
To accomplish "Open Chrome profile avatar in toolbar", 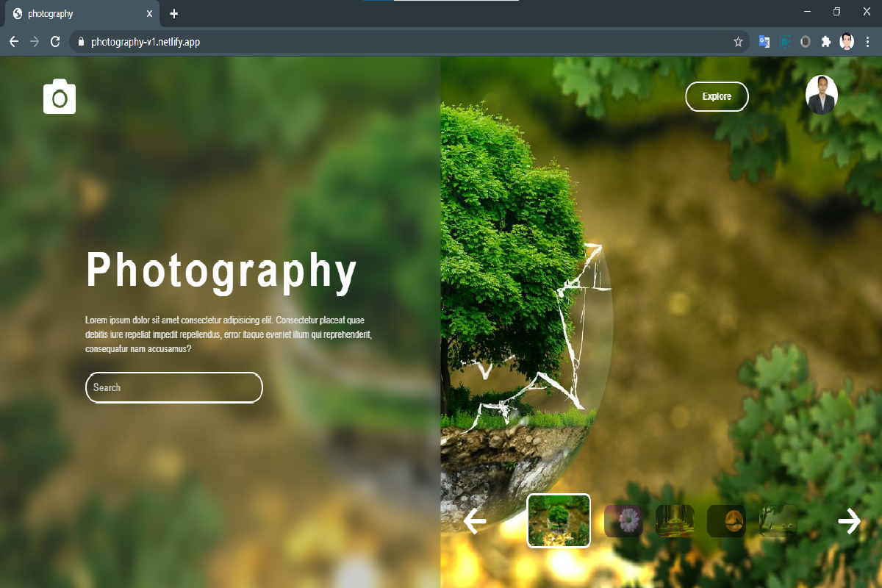I will coord(847,42).
